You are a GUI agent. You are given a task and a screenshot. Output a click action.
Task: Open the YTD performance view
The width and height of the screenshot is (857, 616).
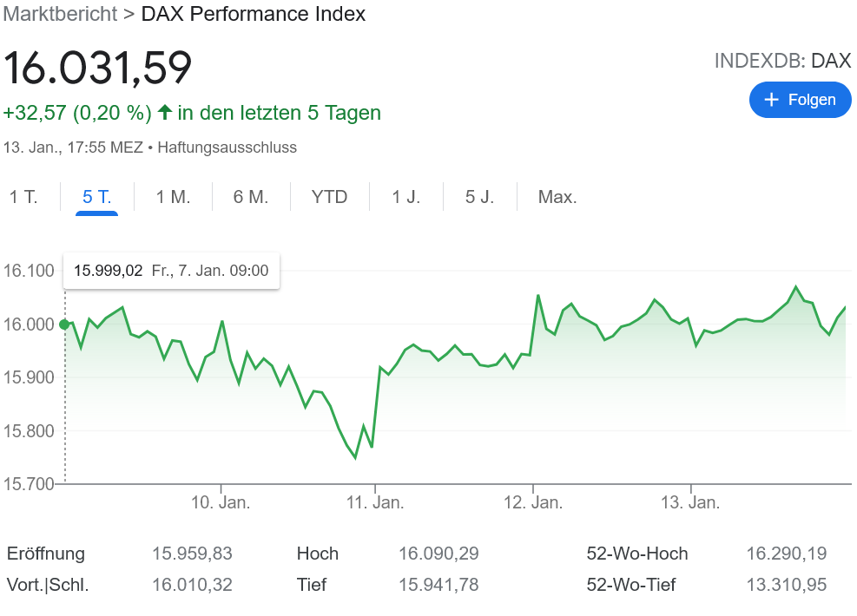[329, 197]
